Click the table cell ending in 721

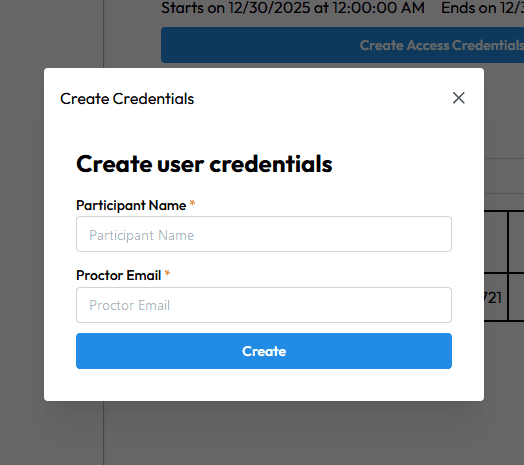click(x=496, y=297)
